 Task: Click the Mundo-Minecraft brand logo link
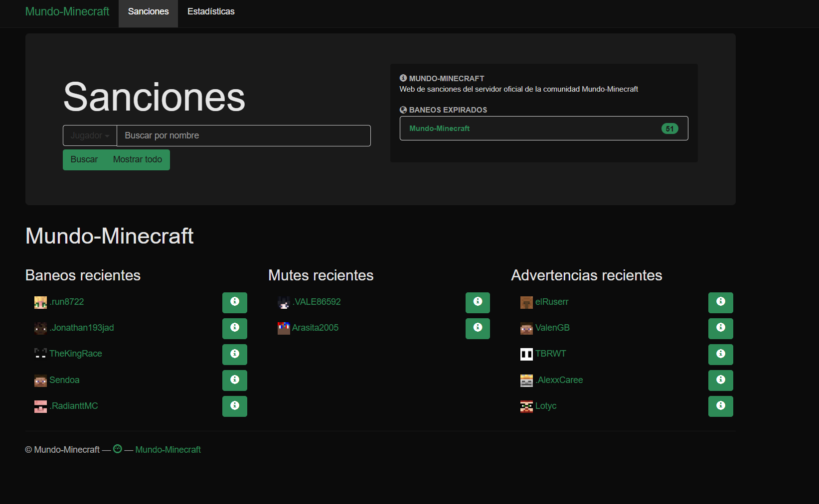(x=67, y=11)
